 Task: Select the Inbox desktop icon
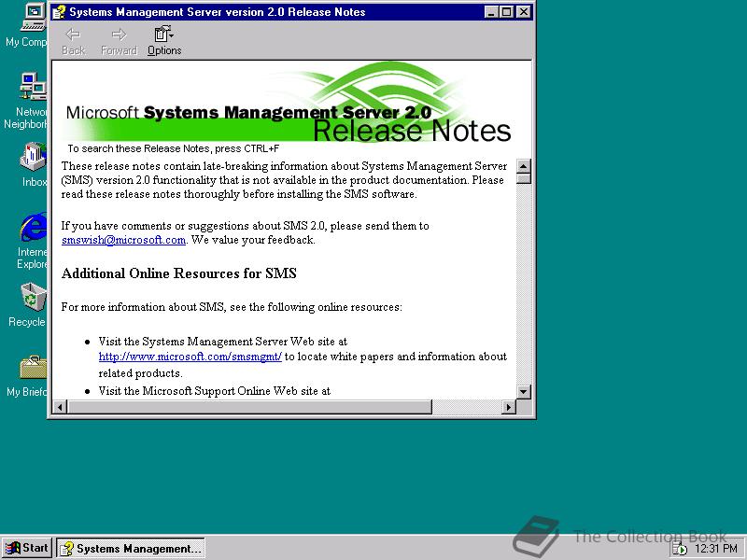pyautogui.click(x=34, y=164)
